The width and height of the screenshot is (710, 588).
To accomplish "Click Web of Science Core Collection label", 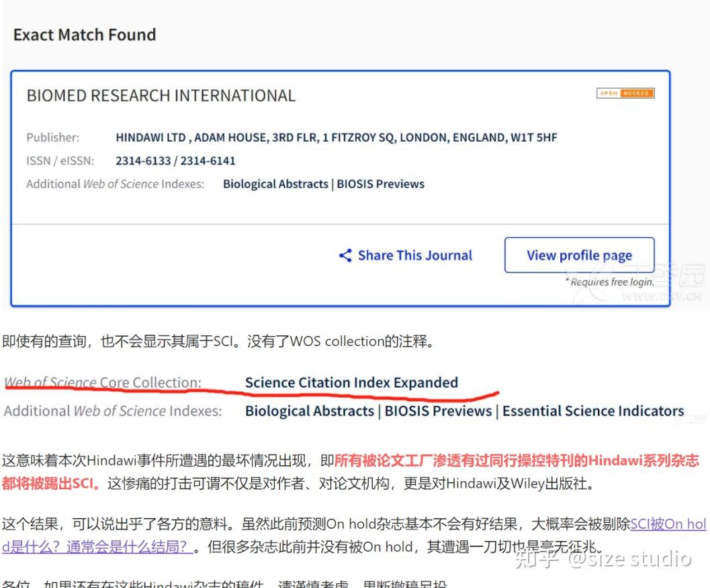I will coord(103,383).
